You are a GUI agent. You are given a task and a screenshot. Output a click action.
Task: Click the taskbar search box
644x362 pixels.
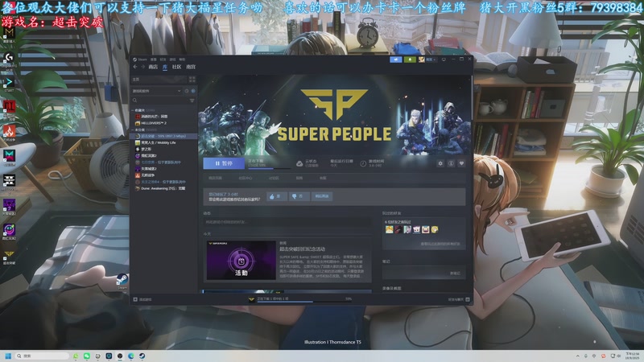click(x=42, y=356)
